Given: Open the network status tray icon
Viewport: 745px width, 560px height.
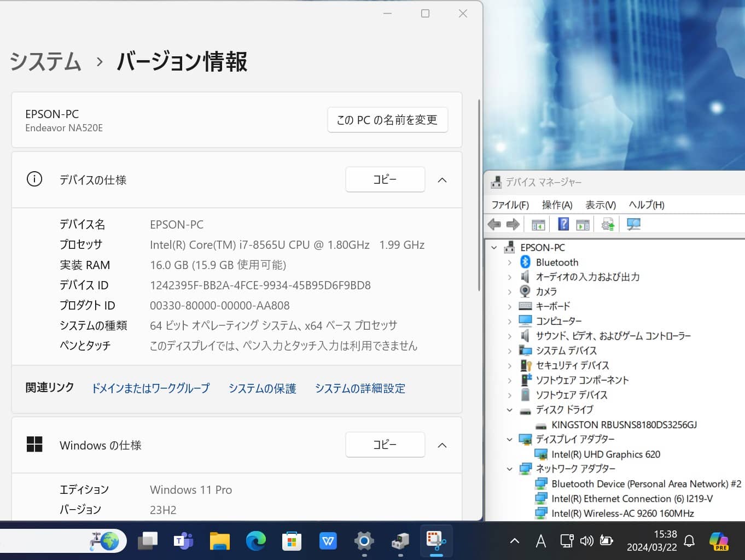Looking at the screenshot, I should pyautogui.click(x=567, y=541).
